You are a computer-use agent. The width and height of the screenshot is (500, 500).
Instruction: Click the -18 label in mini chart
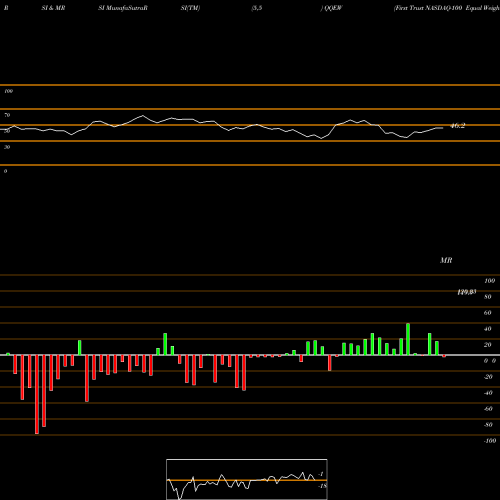(x=322, y=486)
